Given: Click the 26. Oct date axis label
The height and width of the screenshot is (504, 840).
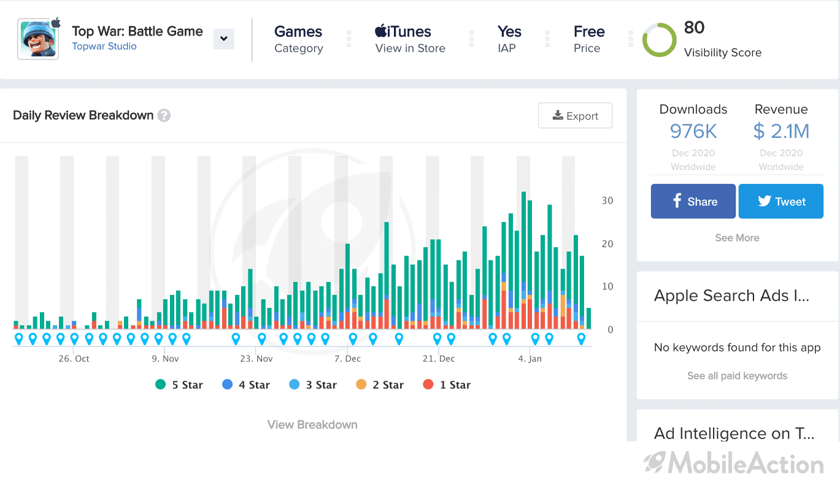Looking at the screenshot, I should tap(74, 359).
